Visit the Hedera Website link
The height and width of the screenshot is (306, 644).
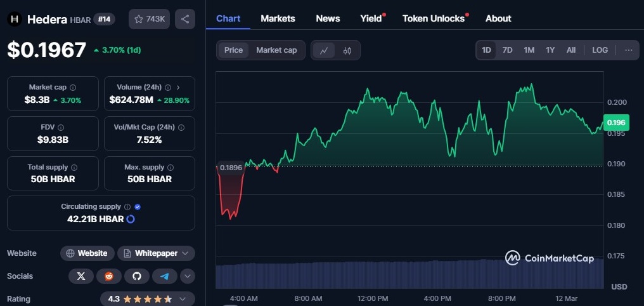pos(87,253)
